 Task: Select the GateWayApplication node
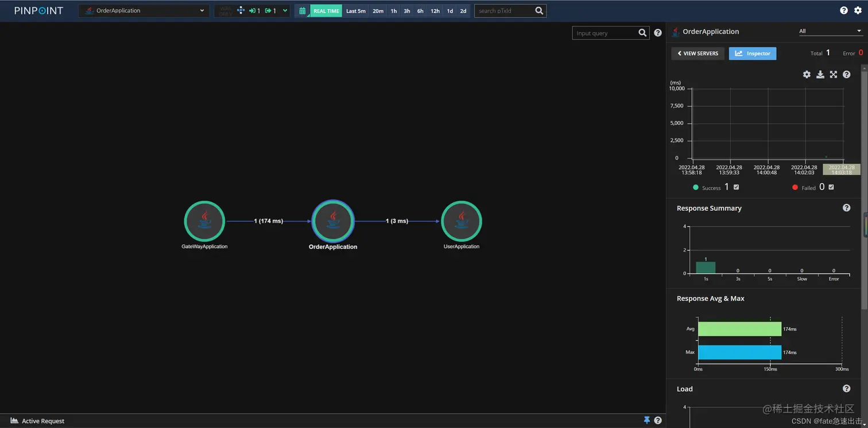pos(204,221)
